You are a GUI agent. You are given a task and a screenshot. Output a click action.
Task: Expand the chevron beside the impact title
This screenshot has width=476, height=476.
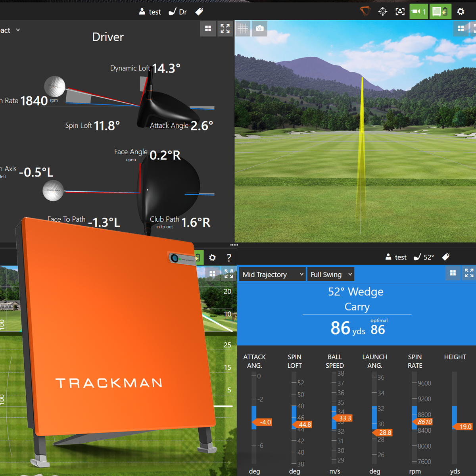tap(18, 30)
